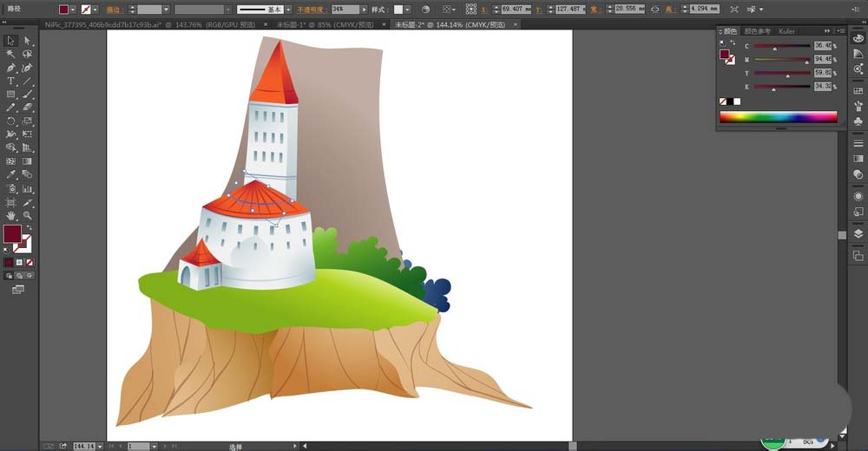868x451 pixels.
Task: Select the Magic Wand tool
Action: pos(10,54)
